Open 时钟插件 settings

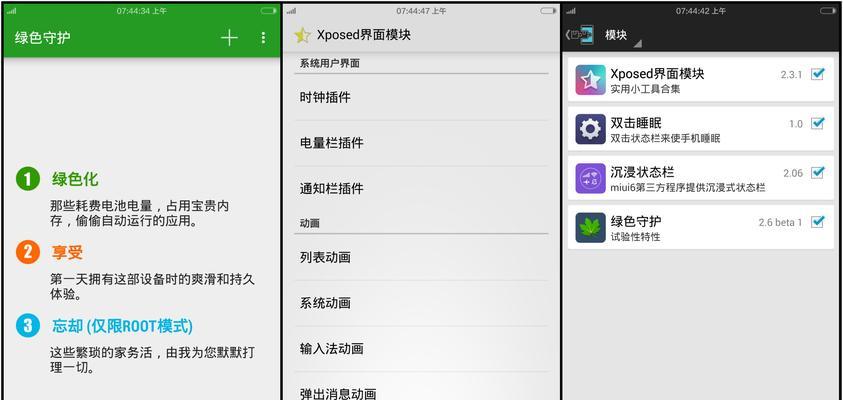tap(422, 97)
